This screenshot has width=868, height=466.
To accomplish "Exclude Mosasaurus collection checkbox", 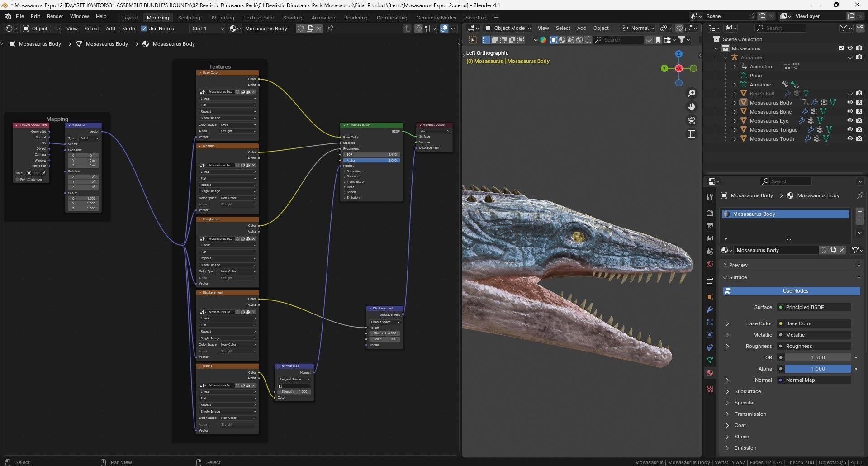I will [x=841, y=48].
